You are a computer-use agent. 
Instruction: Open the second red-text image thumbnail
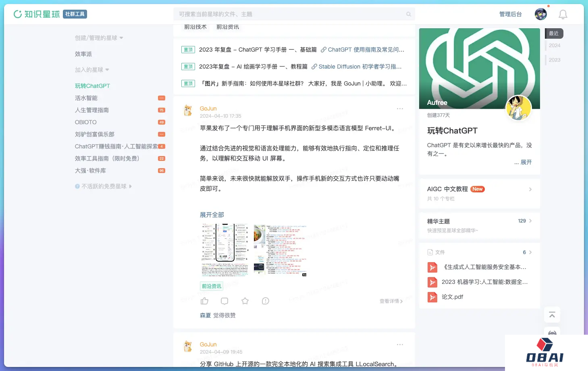[280, 250]
